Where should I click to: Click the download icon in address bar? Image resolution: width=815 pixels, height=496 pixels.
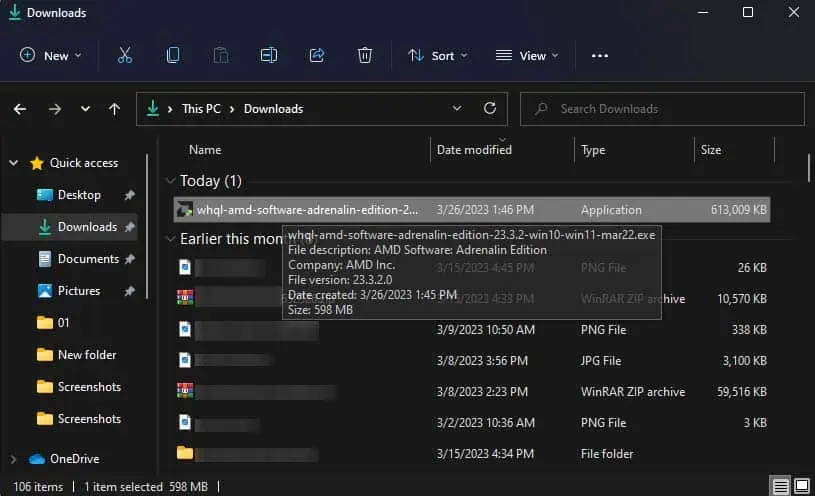(x=153, y=108)
